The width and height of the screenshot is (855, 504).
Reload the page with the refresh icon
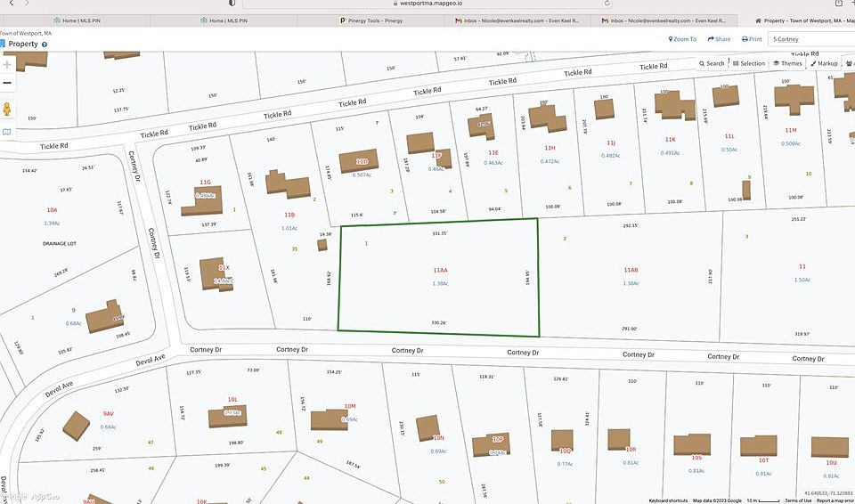(607, 4)
